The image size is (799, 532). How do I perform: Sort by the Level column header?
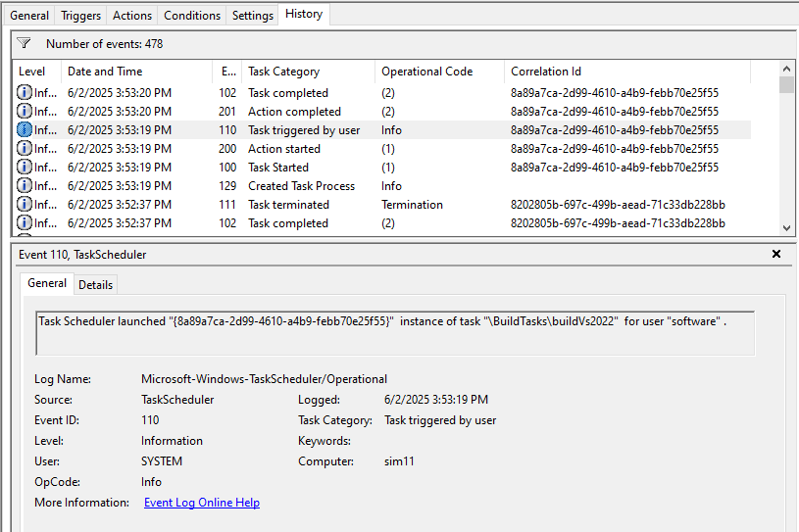[36, 72]
